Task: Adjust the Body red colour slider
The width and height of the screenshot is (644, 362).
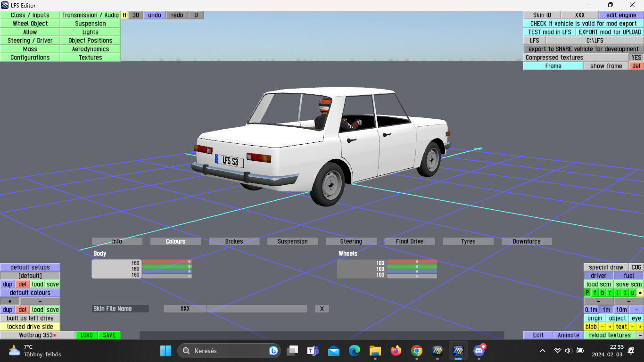Action: coord(167,262)
